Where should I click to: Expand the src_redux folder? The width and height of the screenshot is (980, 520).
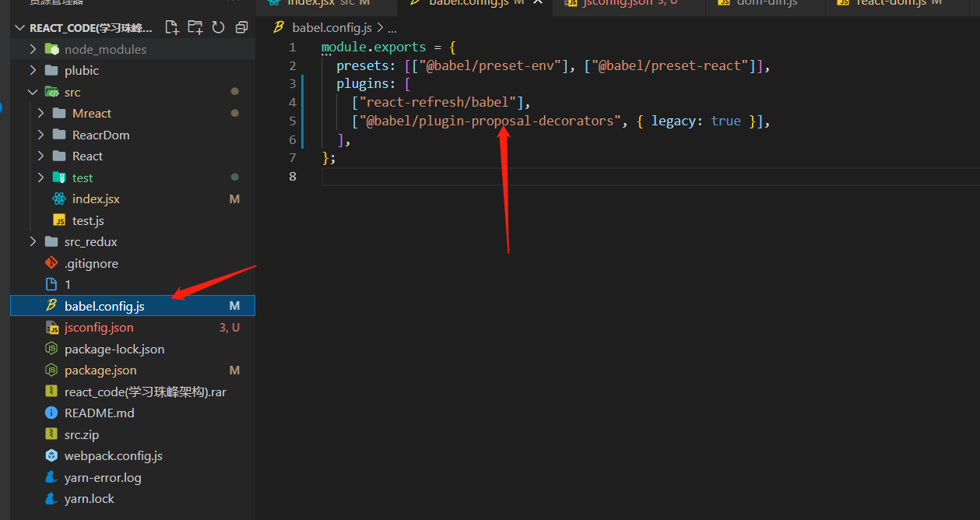point(32,241)
